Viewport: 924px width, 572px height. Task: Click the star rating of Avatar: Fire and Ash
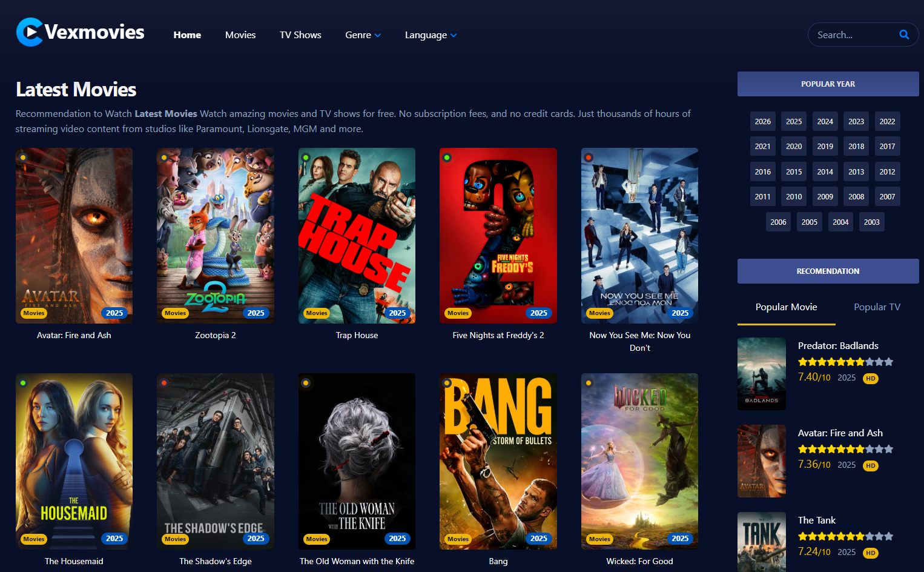coord(845,448)
